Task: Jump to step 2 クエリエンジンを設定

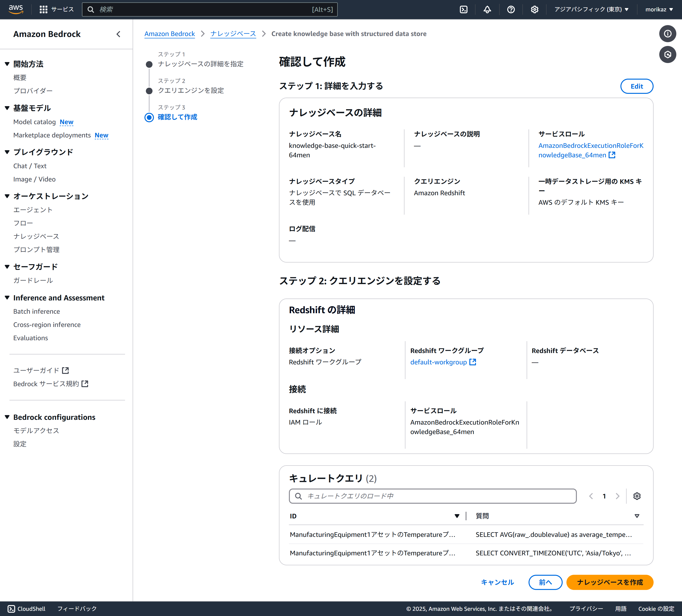Action: click(x=191, y=90)
